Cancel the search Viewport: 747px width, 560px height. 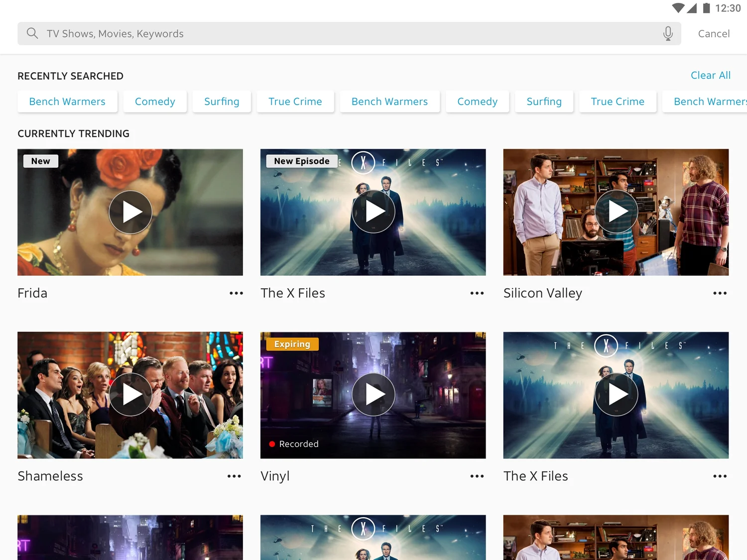coord(714,33)
